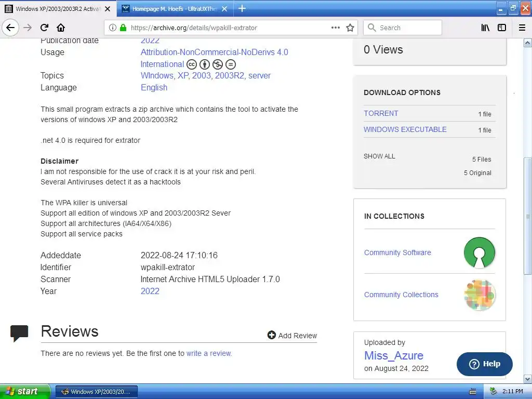Open the Windows Start menu
The height and width of the screenshot is (399, 532).
[25, 391]
